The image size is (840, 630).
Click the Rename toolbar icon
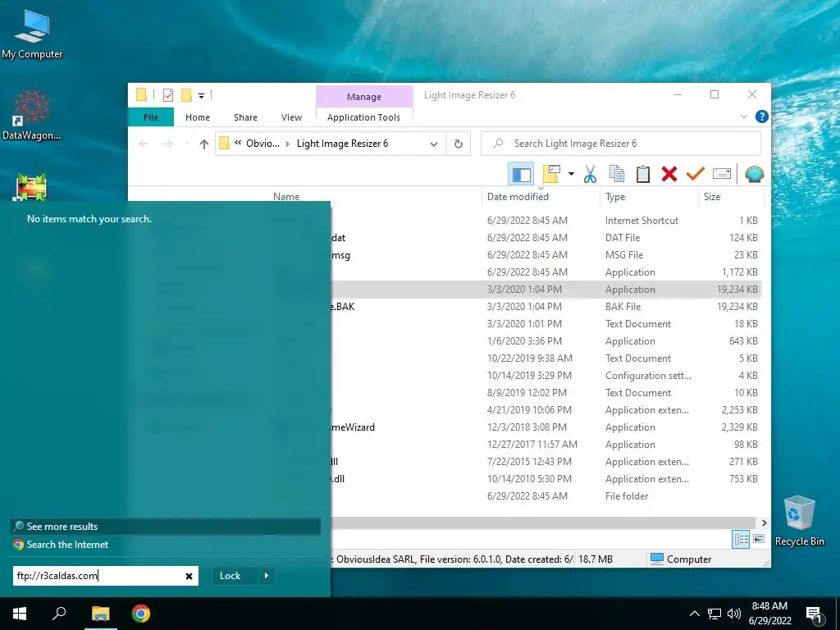click(722, 174)
